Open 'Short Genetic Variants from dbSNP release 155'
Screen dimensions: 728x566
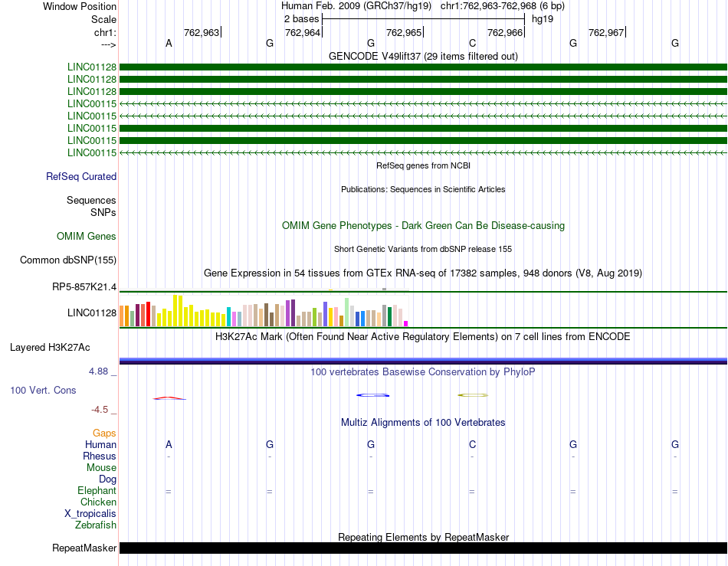[423, 249]
